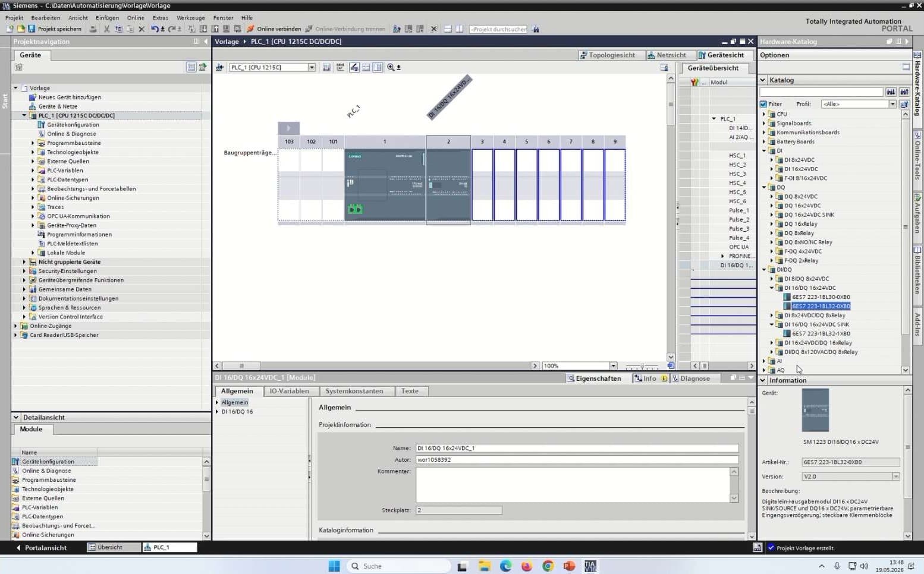Screen dimensions: 924x574
Task: Click the delete X icon in main toolbar
Action: [x=142, y=29]
